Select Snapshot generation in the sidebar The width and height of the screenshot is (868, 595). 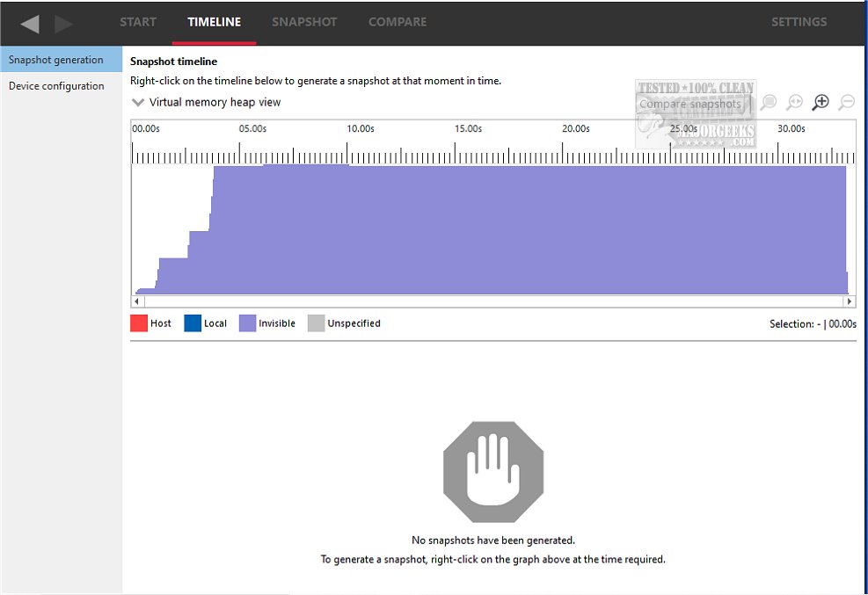(61, 59)
